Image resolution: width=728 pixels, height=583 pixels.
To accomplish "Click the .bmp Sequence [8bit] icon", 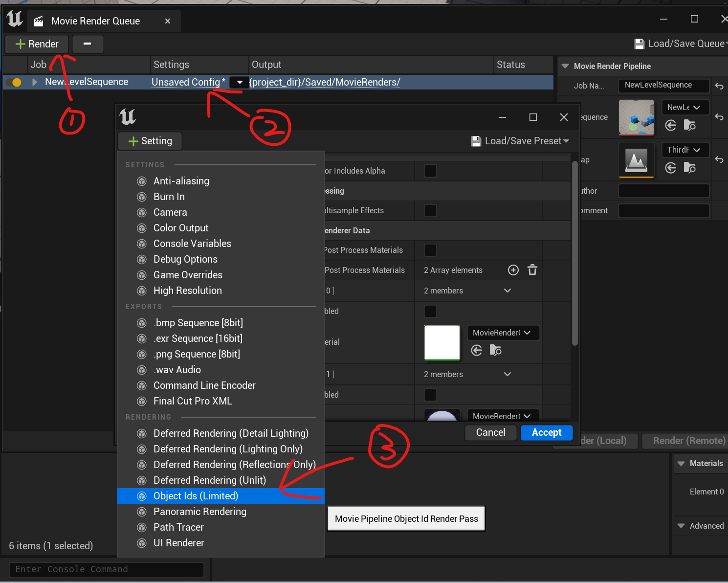I will 142,323.
